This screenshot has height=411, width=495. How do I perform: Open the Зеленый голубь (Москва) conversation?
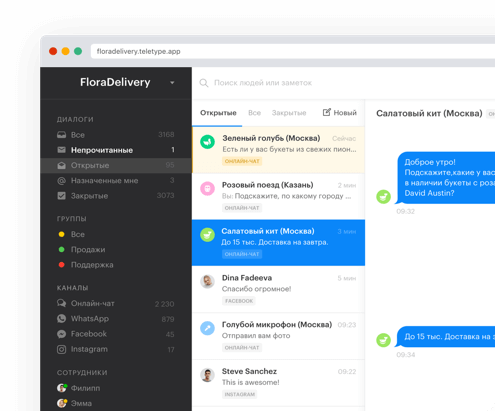coord(279,150)
